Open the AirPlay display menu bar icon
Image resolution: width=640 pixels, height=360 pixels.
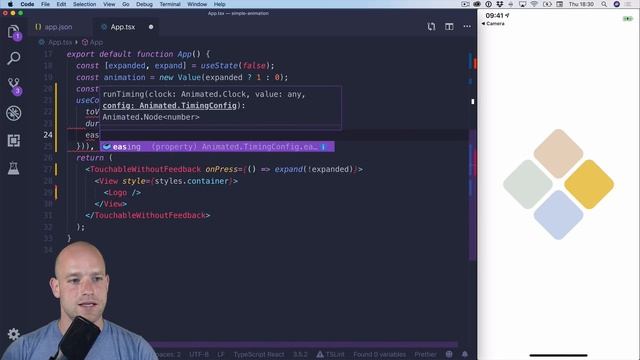(x=522, y=4)
